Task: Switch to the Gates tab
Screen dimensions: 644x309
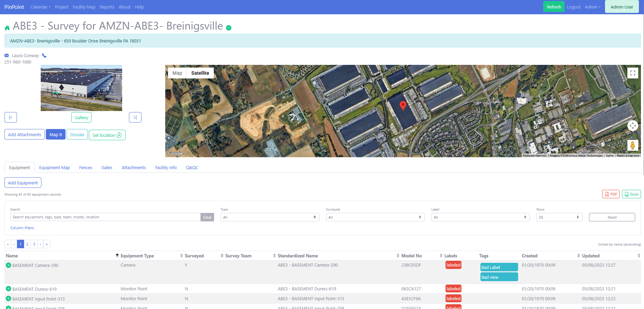Action: (107, 167)
